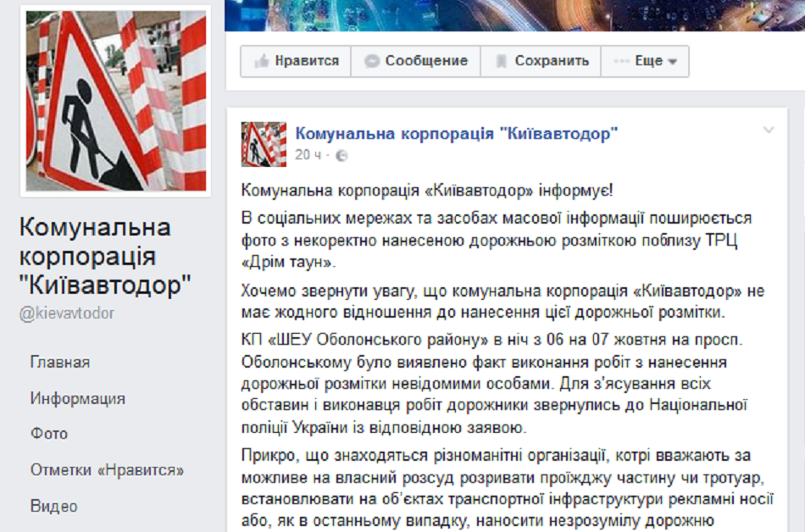Open the Главная sidebar item

(60, 363)
